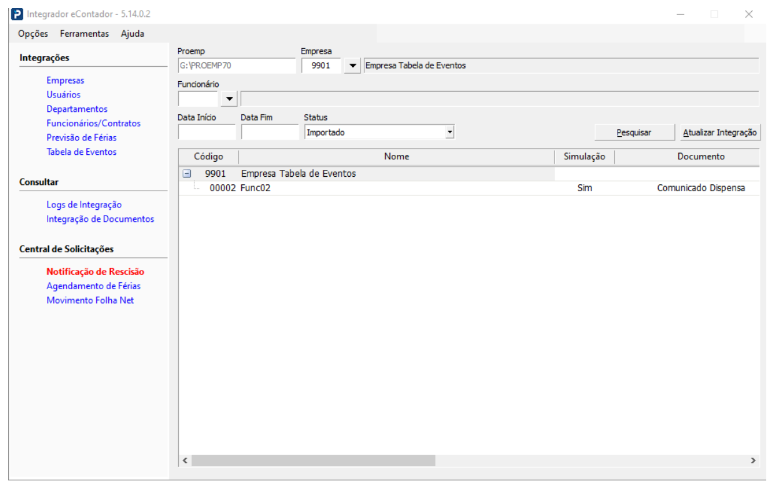The image size is (775, 487).
Task: Click the Simulação column header
Action: [x=584, y=157]
